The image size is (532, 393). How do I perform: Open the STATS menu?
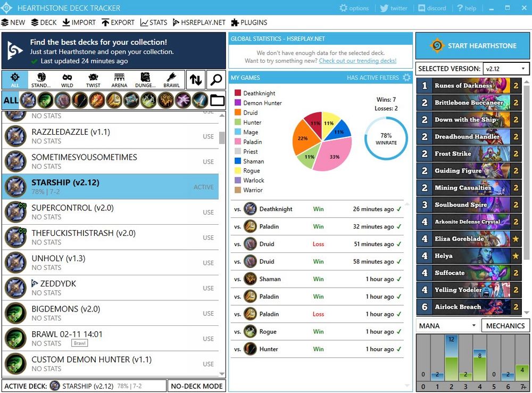[154, 22]
